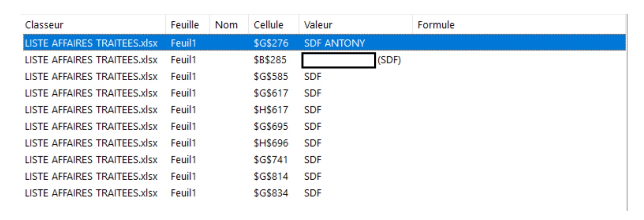Select the search result for $G$617
Screen dimensions: 644x220
[x=271, y=93]
